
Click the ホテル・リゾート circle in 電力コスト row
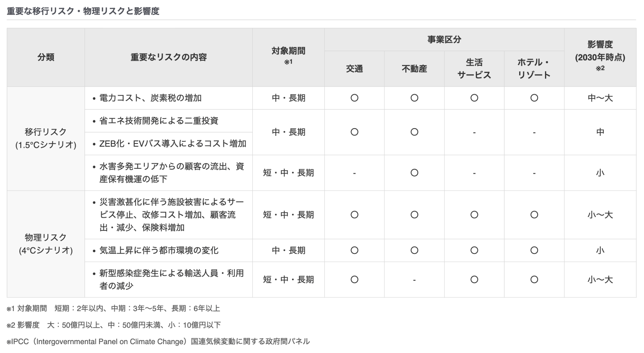(x=534, y=98)
